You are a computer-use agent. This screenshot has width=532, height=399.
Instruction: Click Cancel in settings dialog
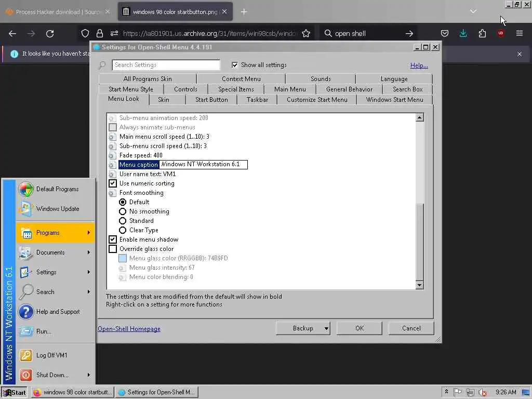click(x=411, y=328)
